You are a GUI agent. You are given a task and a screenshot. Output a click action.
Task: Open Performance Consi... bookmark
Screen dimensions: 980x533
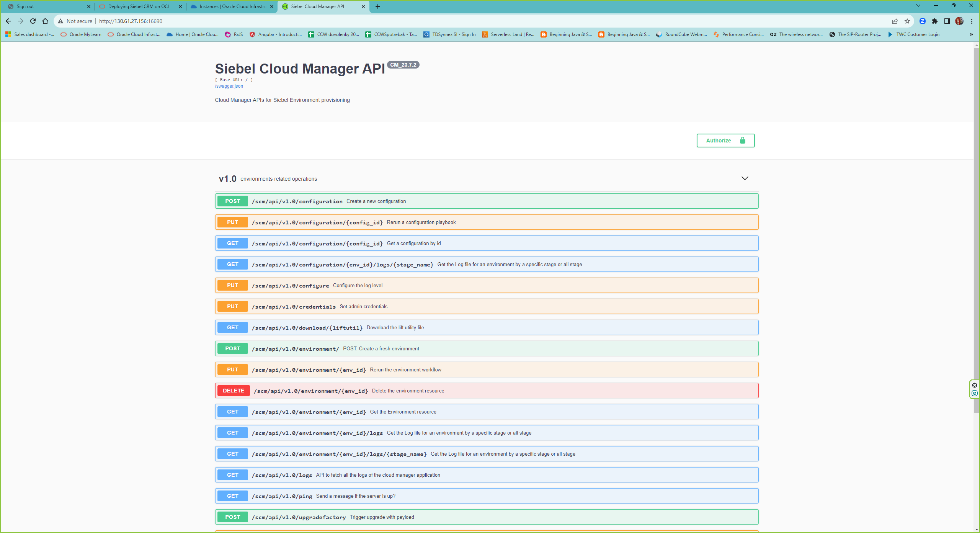739,34
